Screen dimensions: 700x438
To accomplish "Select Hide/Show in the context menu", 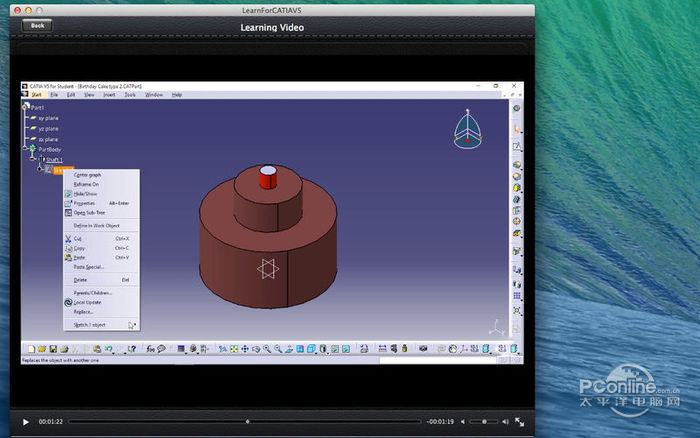I will (x=86, y=193).
